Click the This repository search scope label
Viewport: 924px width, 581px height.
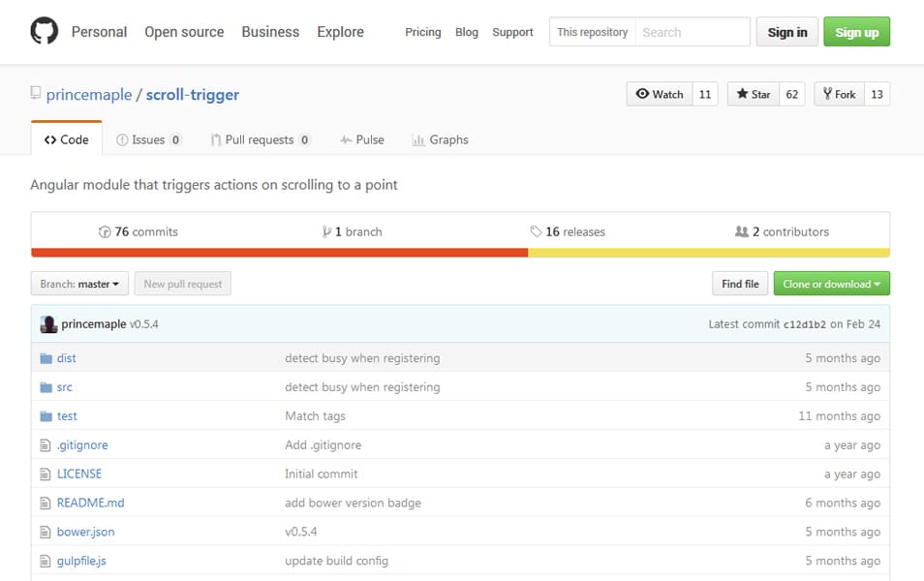[x=592, y=32]
